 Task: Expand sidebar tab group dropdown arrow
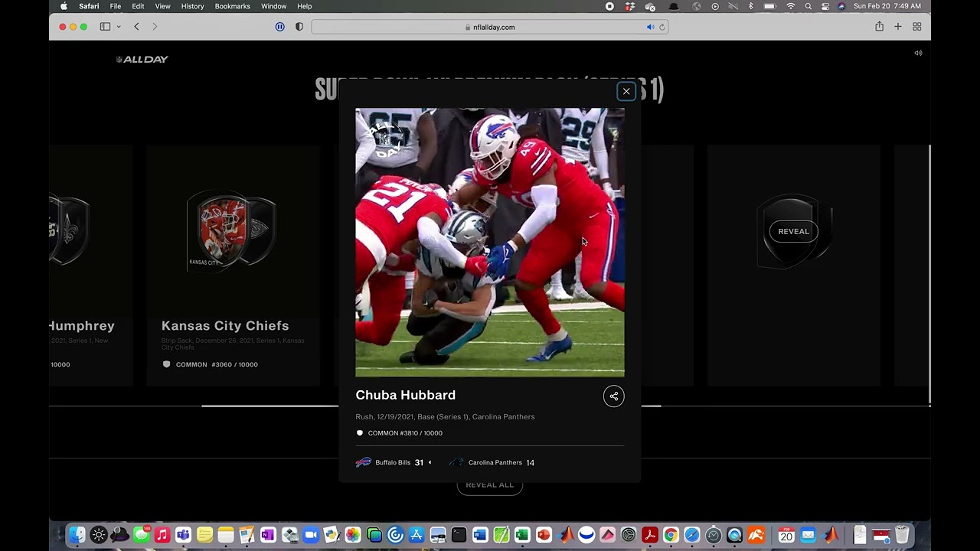tap(119, 27)
